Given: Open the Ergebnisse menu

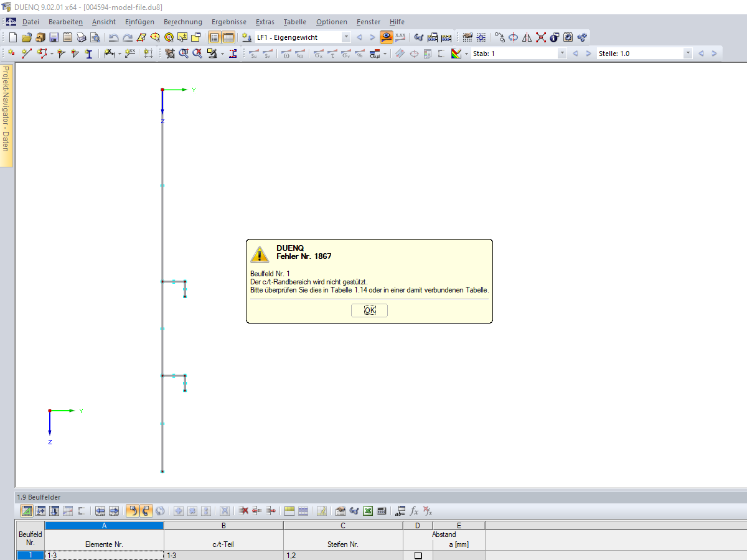Looking at the screenshot, I should tap(229, 22).
